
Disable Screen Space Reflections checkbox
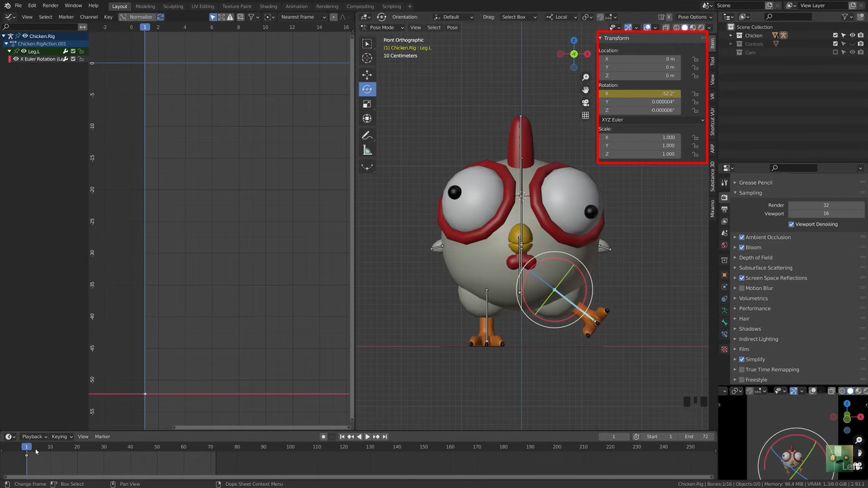742,278
